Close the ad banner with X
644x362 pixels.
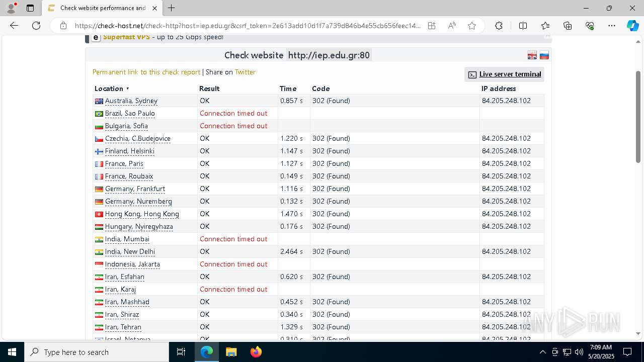coord(547,36)
